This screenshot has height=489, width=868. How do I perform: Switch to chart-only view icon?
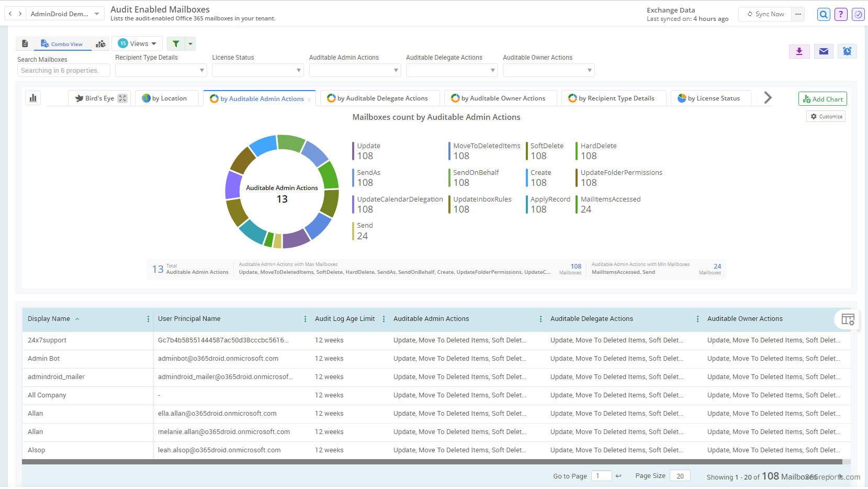(x=100, y=44)
